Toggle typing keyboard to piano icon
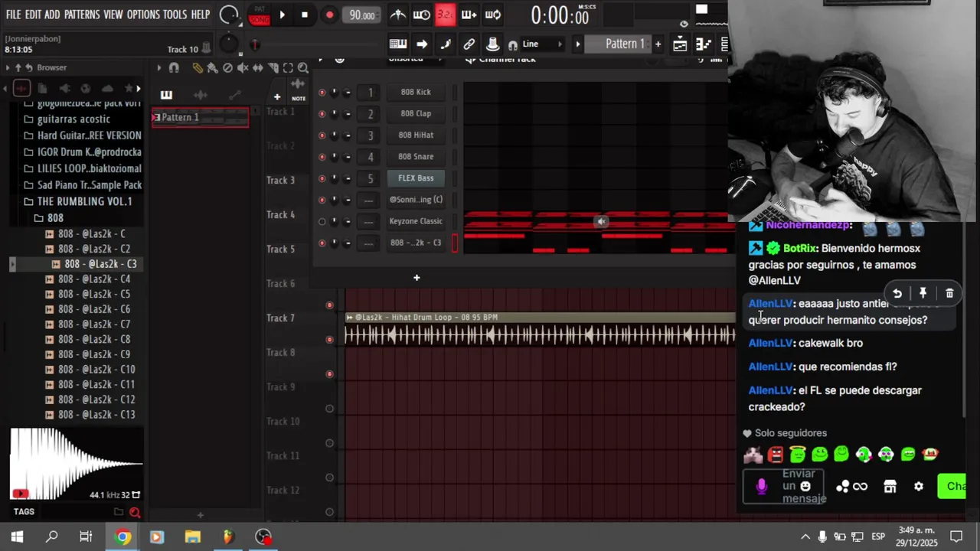The width and height of the screenshot is (980, 551). pos(397,44)
